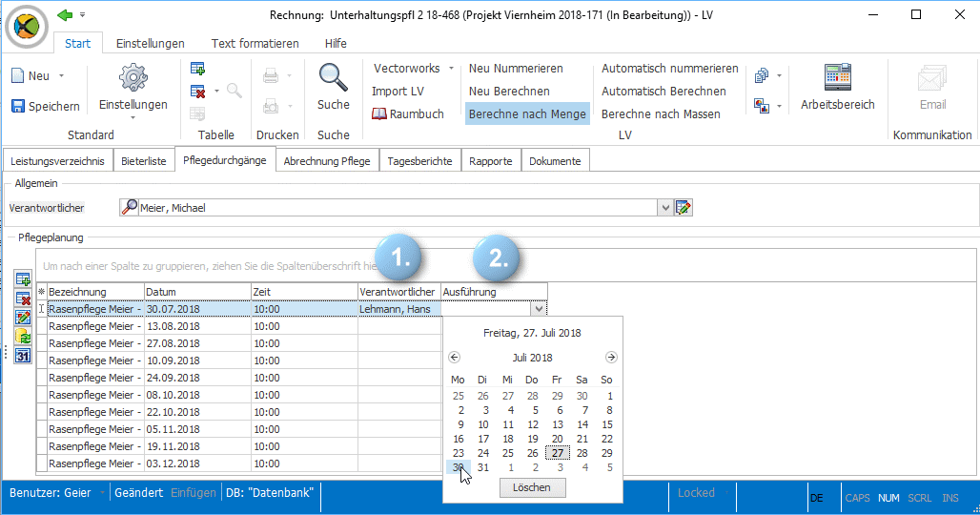Click the search icon in Verantwortlicher field
The image size is (980, 515).
(x=130, y=208)
